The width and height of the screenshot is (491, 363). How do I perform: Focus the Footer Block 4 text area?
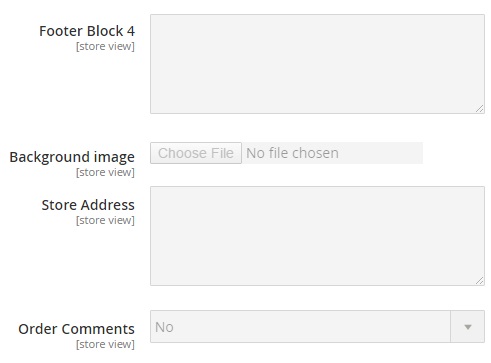point(317,64)
